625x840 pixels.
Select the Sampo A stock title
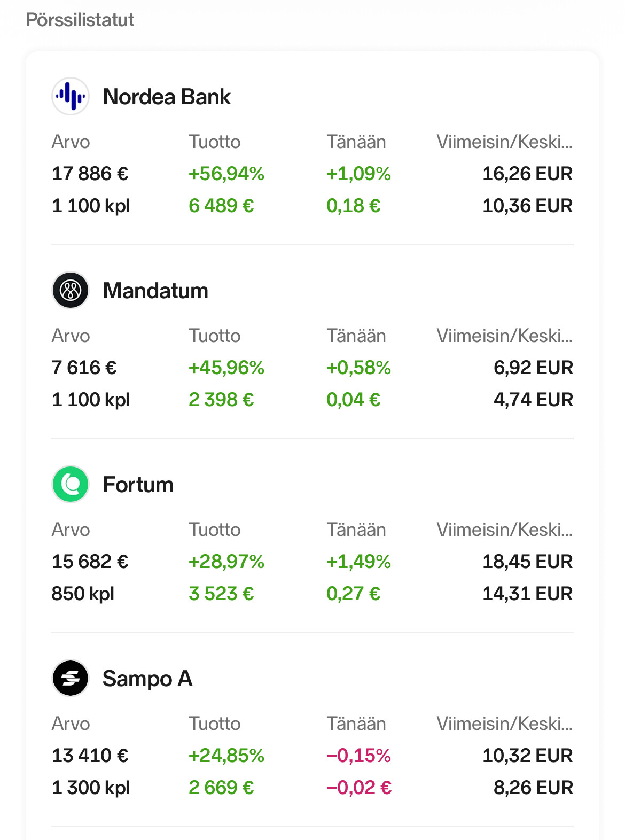(147, 679)
